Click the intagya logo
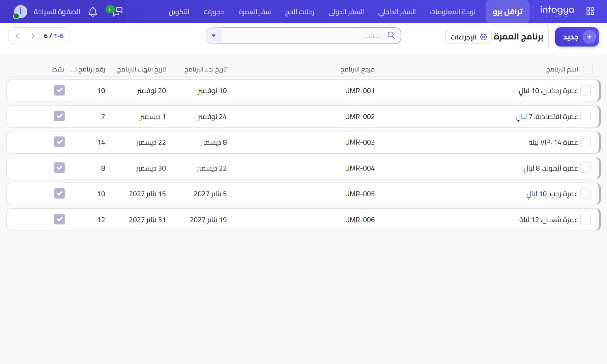607x364 pixels. tap(557, 11)
